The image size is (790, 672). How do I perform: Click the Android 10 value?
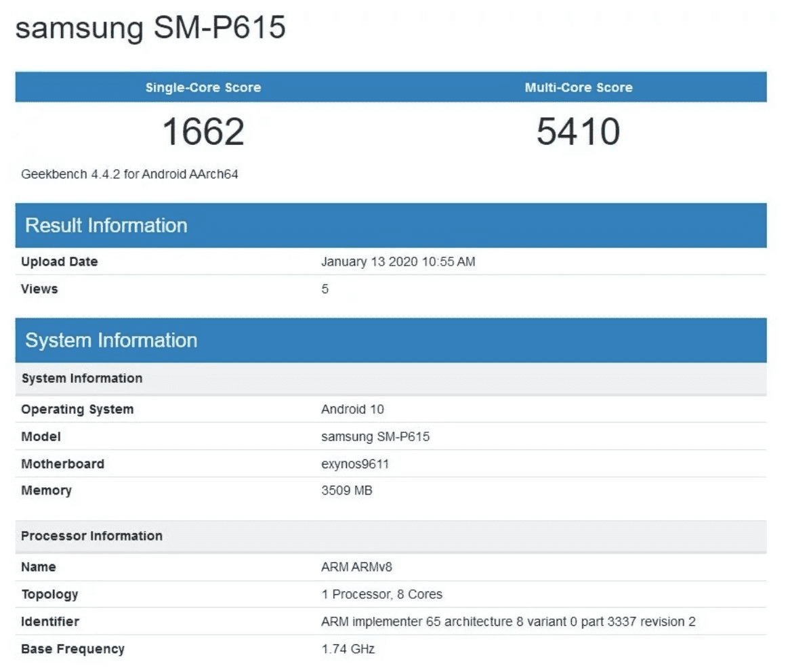pyautogui.click(x=353, y=409)
